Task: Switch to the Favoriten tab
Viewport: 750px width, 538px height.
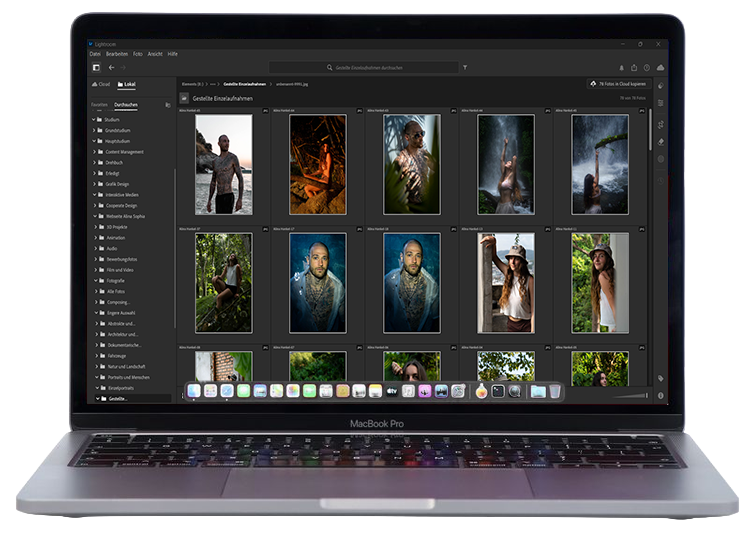Action: [99, 104]
